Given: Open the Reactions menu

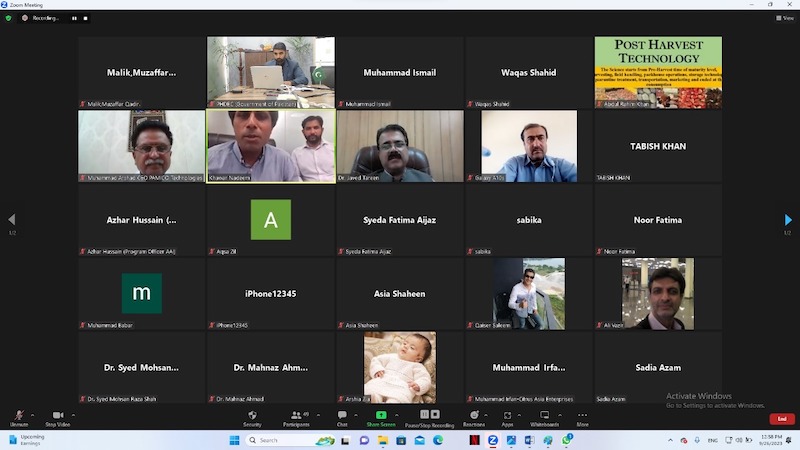Looking at the screenshot, I should click(474, 417).
